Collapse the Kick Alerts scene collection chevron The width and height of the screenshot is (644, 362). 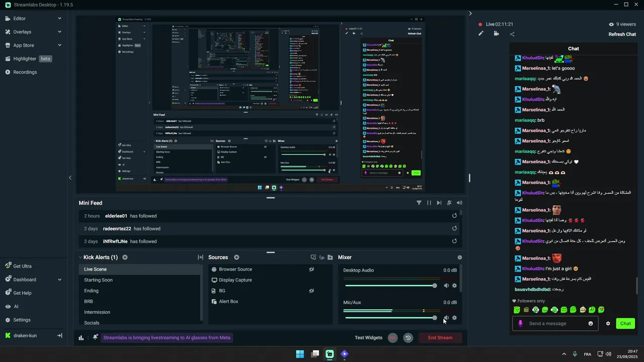pos(80,257)
